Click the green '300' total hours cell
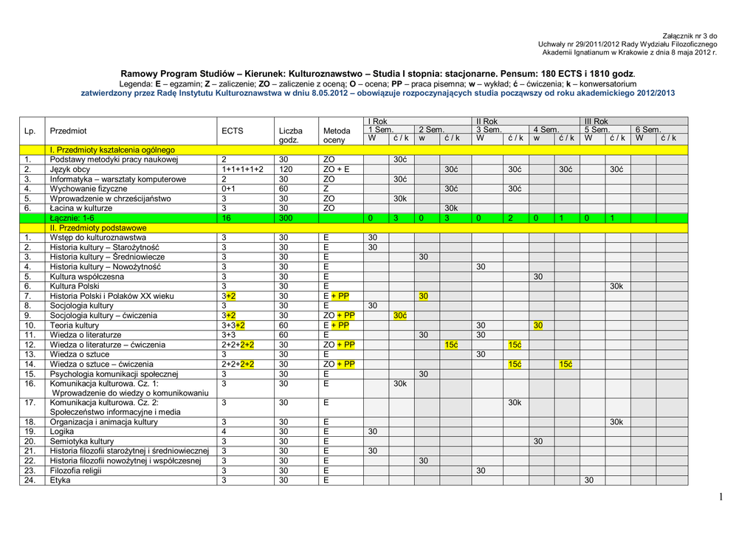The image size is (756, 535). 286,218
